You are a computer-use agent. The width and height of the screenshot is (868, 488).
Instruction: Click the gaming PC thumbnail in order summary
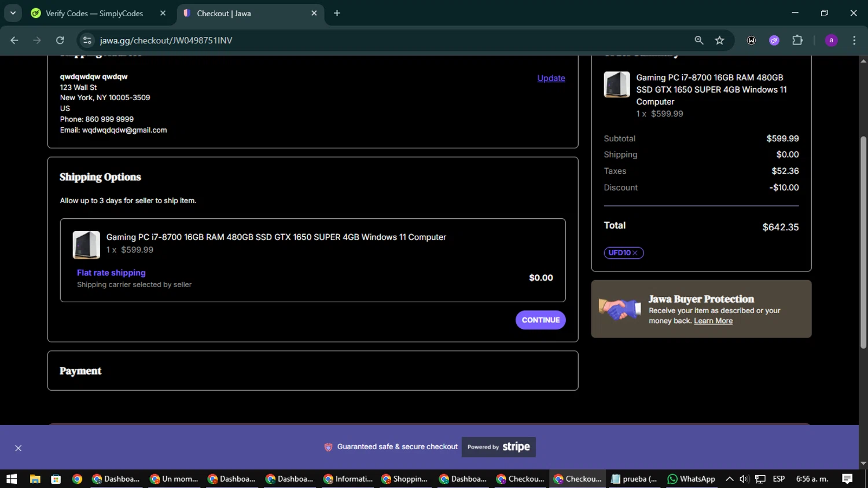pos(617,85)
